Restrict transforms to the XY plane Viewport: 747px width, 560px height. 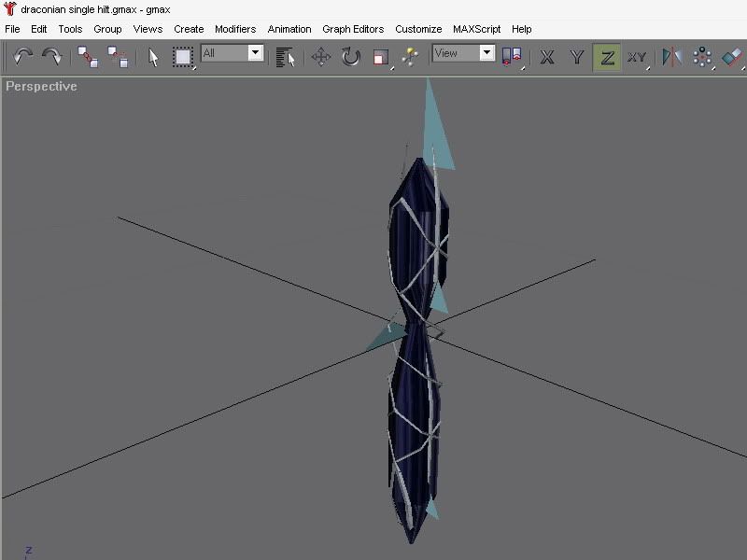coord(637,58)
